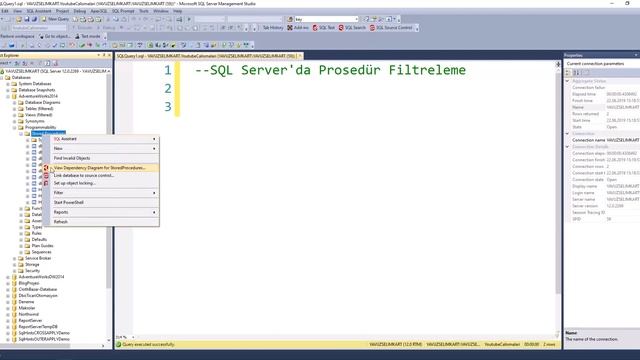Select the ReportServer database
640x360 pixels.
(30, 320)
